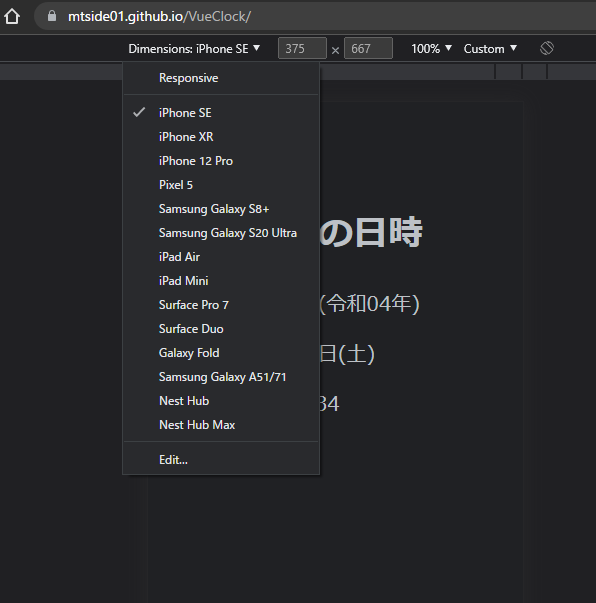Click the URL mtside01.github.io/VueClock/
The width and height of the screenshot is (596, 603).
pos(159,17)
